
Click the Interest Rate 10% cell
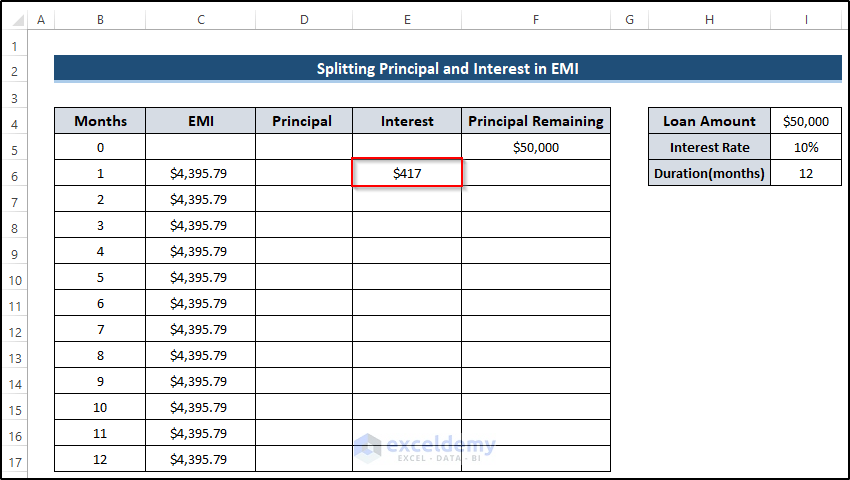806,147
